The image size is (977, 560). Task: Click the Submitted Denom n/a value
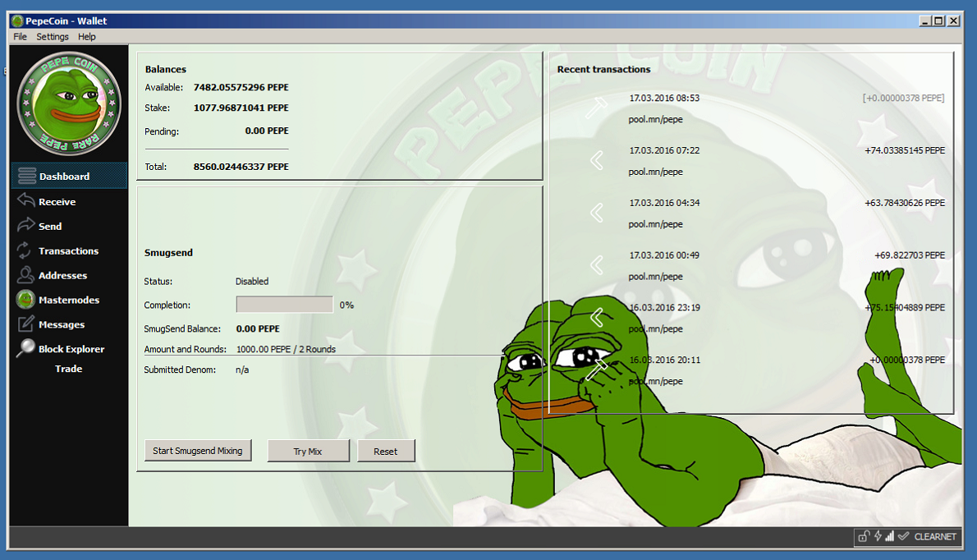(x=242, y=370)
